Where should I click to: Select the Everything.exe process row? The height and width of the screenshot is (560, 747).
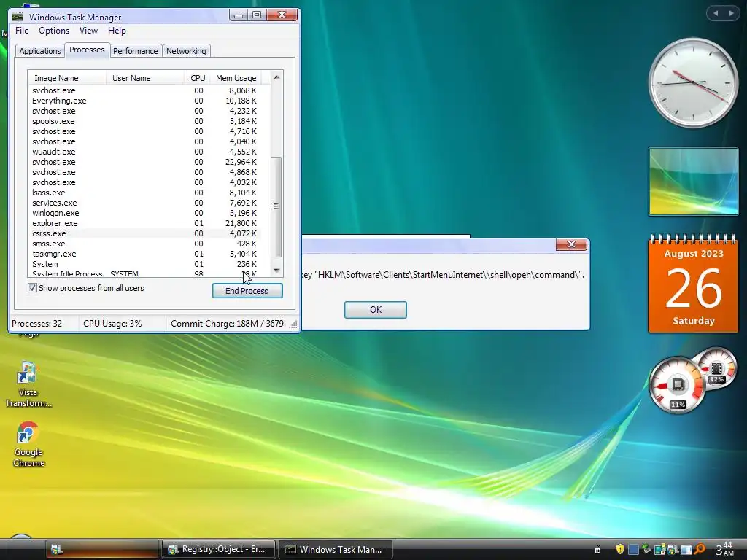[149, 101]
